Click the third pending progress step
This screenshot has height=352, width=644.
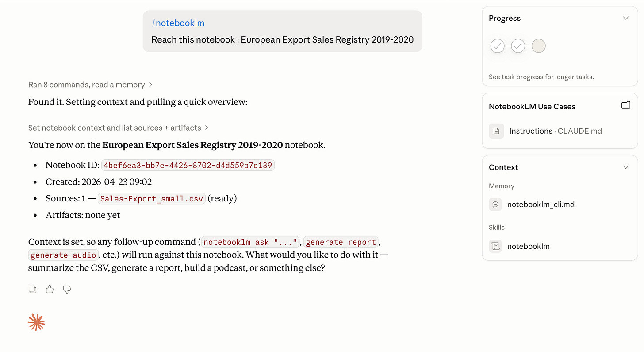coord(538,46)
